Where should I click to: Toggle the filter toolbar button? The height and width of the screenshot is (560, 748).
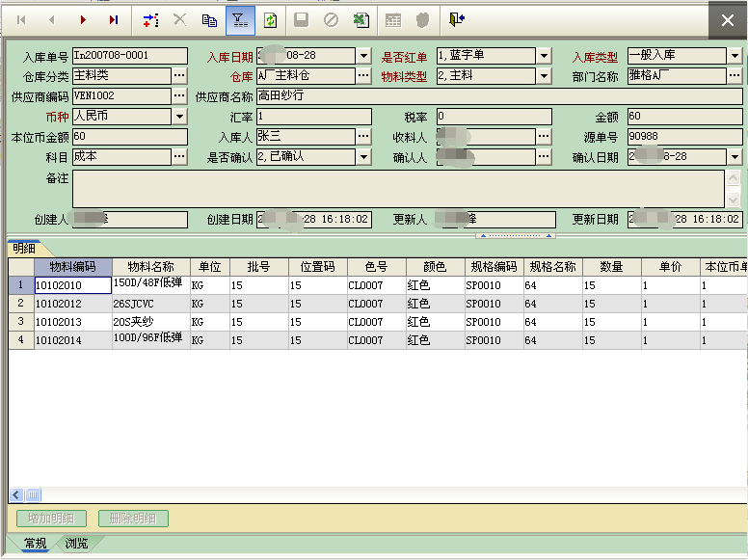(x=240, y=19)
